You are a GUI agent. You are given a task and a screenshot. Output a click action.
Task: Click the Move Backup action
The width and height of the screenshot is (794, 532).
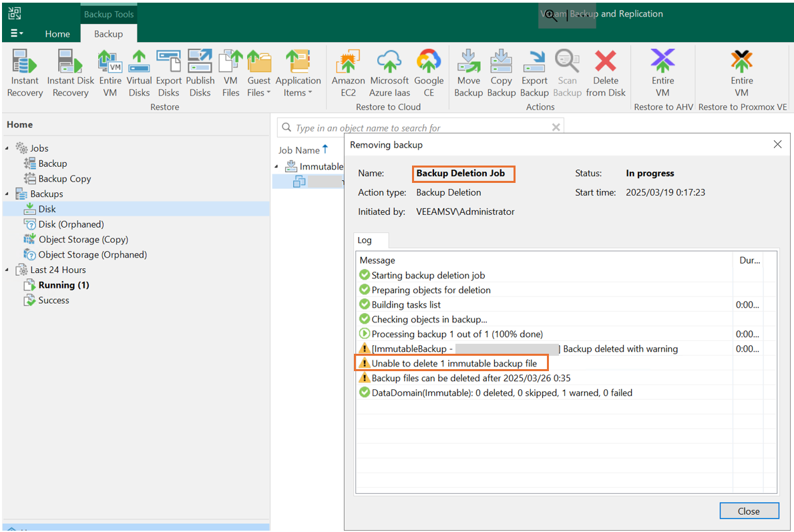click(468, 73)
